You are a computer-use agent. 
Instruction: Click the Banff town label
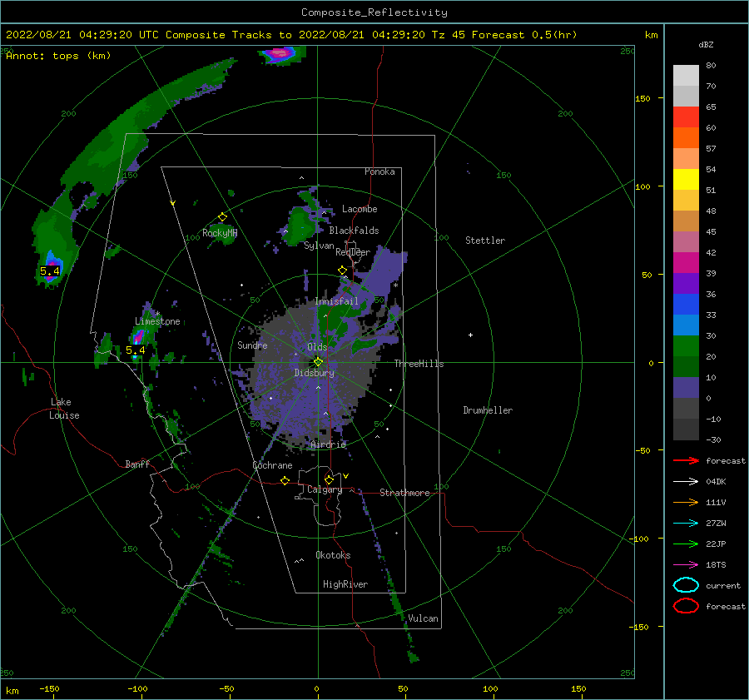click(137, 464)
